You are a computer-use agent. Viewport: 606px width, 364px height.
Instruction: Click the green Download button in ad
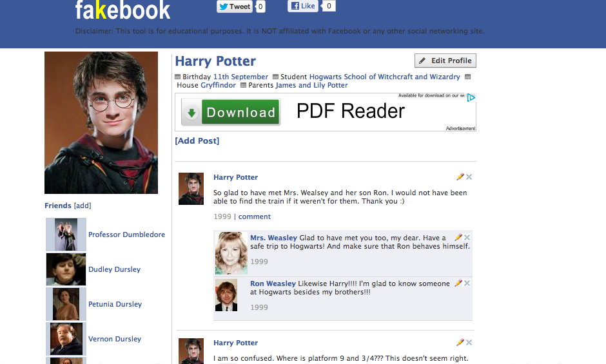pos(231,112)
